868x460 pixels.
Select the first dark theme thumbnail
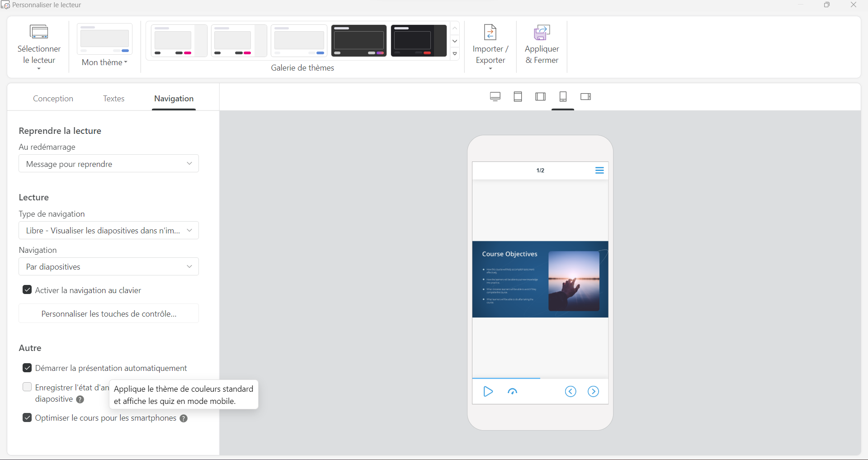[x=359, y=41]
